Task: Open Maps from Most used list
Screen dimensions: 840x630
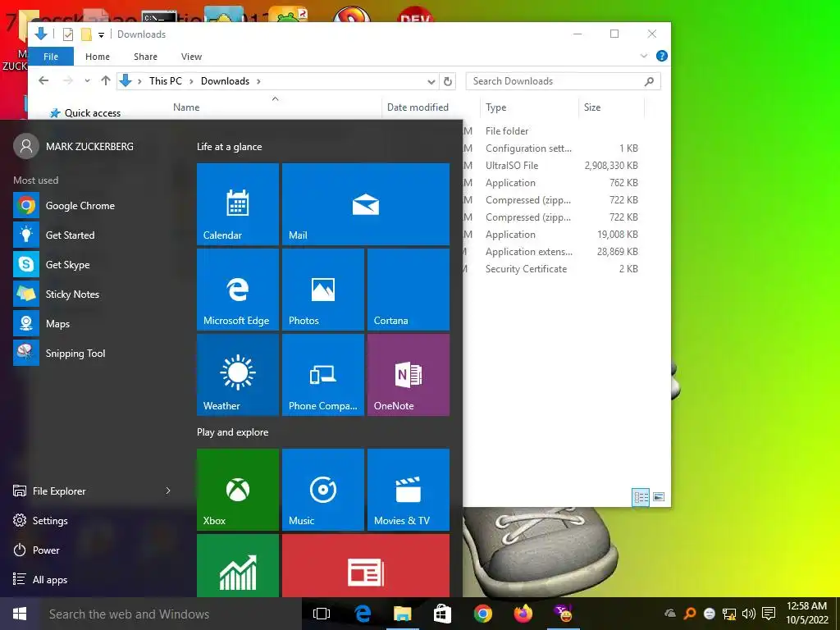Action: 97,323
